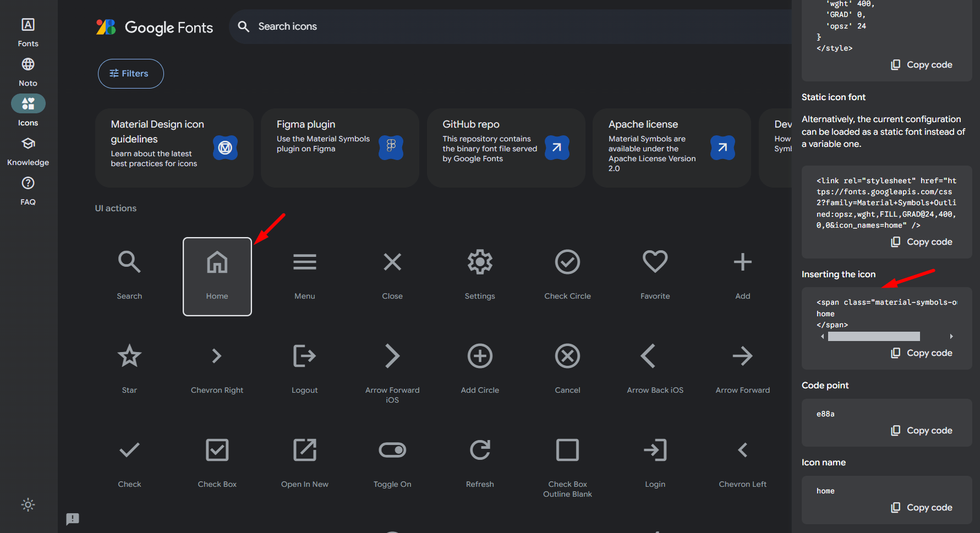980x533 pixels.
Task: Click the 'e88a' code point text
Action: [825, 414]
